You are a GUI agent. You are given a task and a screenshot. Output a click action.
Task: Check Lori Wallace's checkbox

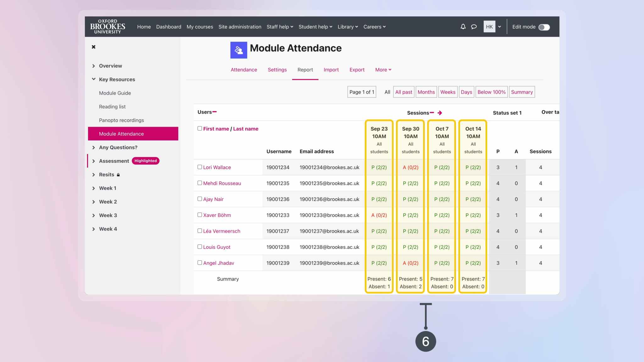200,167
